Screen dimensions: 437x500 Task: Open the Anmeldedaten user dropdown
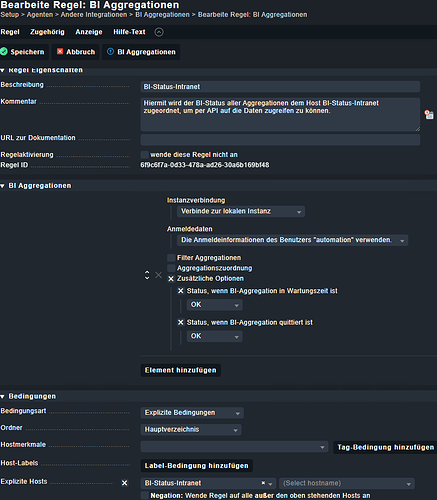[292, 240]
